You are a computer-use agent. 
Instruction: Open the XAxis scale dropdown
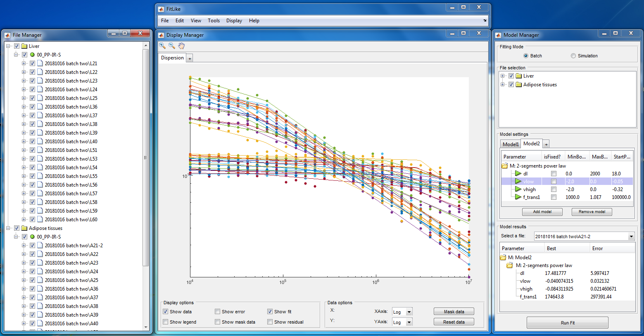point(409,312)
